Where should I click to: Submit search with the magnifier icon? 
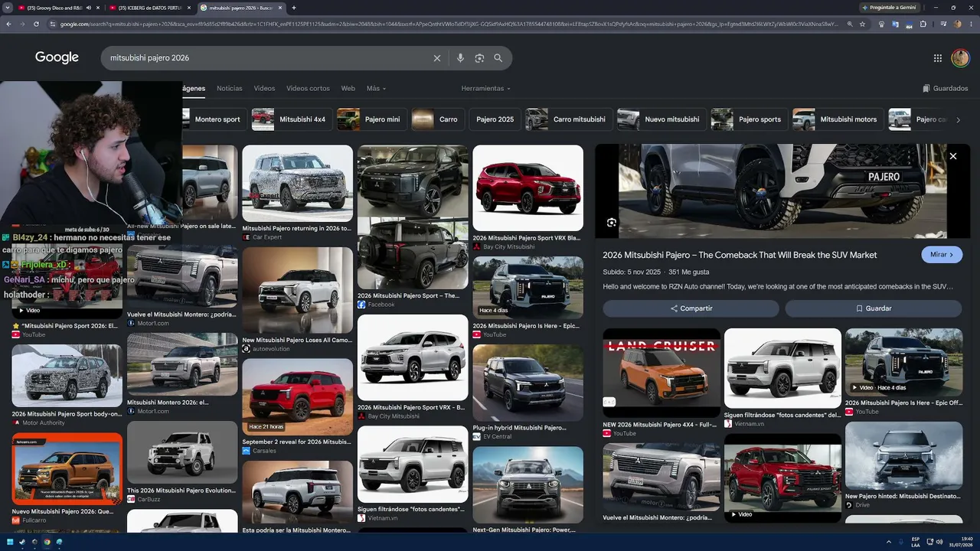click(x=498, y=58)
